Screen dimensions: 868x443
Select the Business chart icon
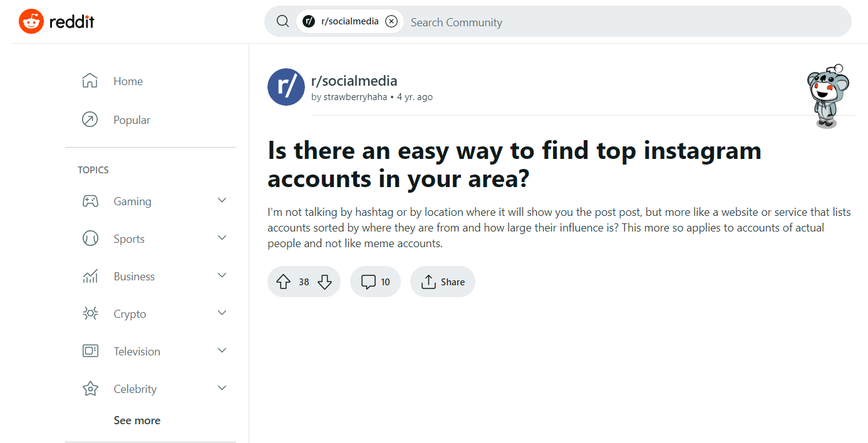(90, 275)
